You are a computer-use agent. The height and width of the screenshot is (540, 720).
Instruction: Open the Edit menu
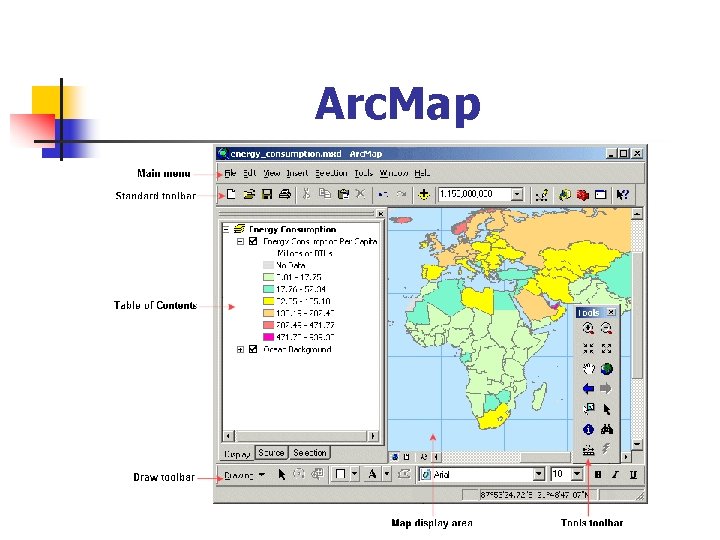tap(249, 173)
